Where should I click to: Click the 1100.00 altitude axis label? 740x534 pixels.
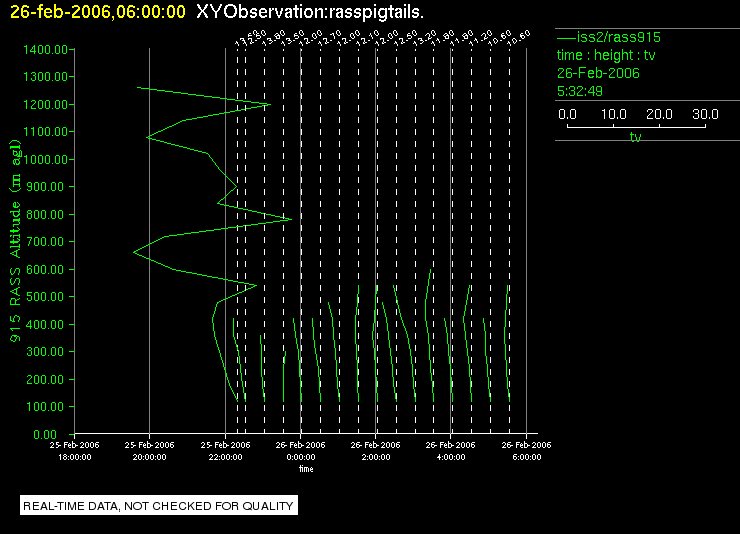point(45,132)
